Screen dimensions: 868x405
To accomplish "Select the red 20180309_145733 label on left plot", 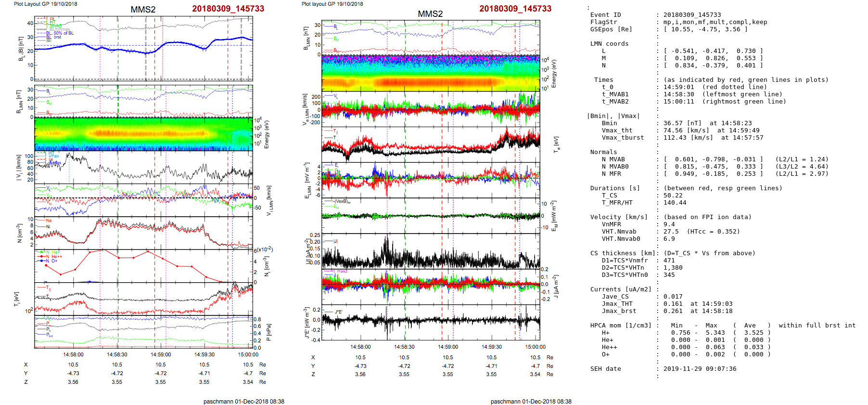I will [228, 9].
